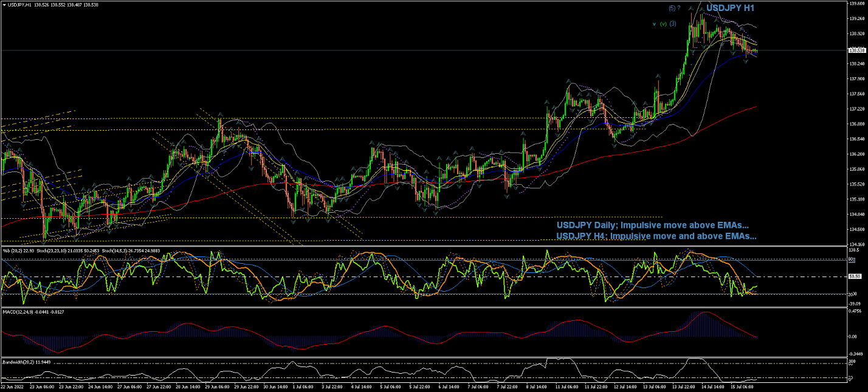Image resolution: width=868 pixels, height=392 pixels.
Task: Click the 134.500 price axis value
Action: [x=856, y=229]
